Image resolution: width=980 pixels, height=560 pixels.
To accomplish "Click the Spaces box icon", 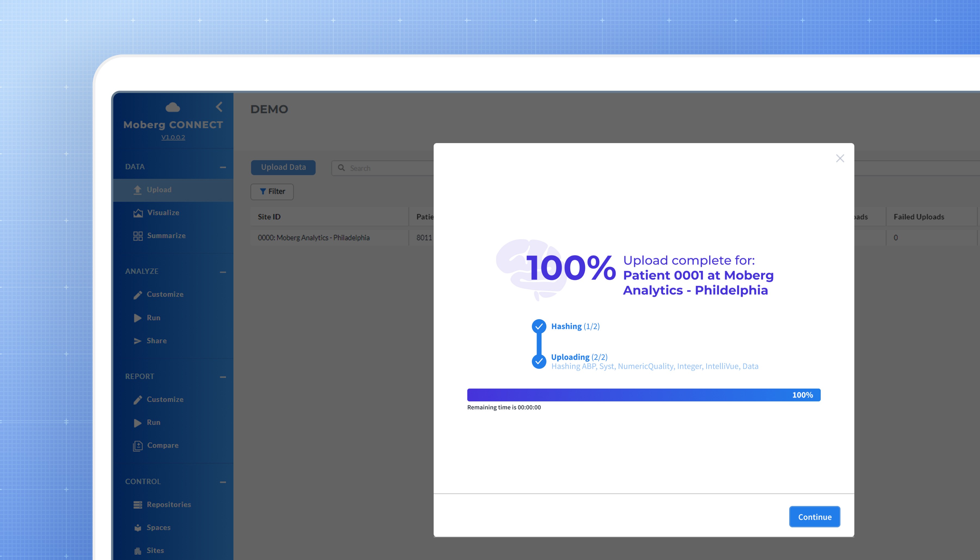I will click(x=138, y=528).
